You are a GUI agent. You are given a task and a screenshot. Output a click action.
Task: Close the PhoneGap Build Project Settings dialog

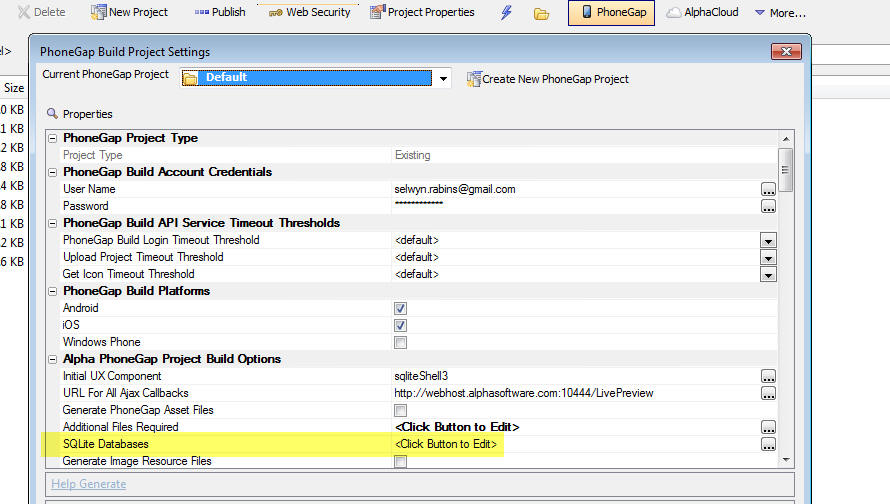click(786, 52)
